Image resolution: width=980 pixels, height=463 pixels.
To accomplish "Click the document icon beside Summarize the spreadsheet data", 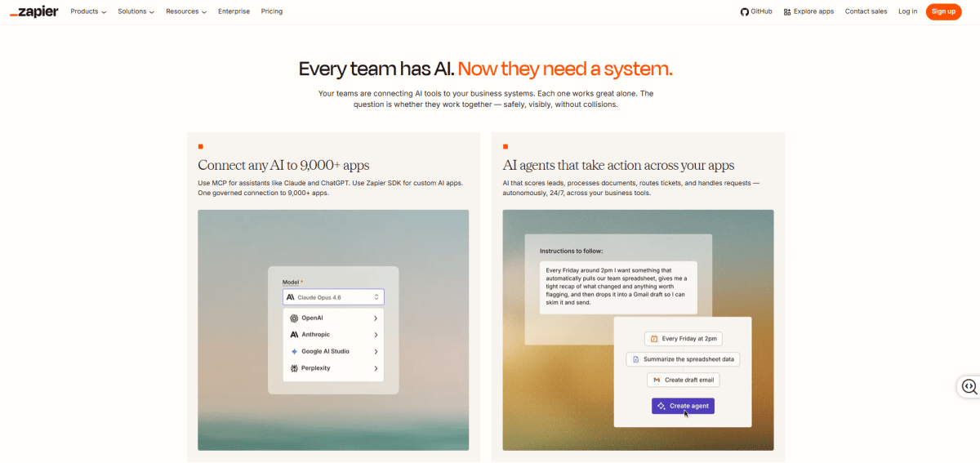I will 635,359.
